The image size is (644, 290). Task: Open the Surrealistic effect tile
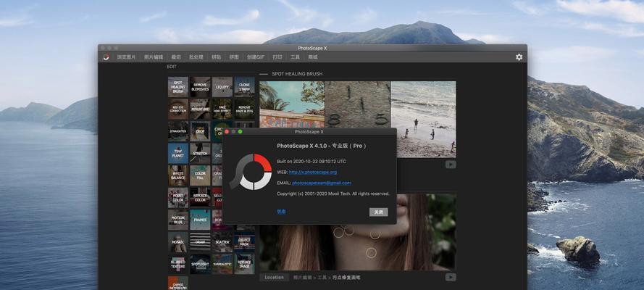(x=222, y=264)
